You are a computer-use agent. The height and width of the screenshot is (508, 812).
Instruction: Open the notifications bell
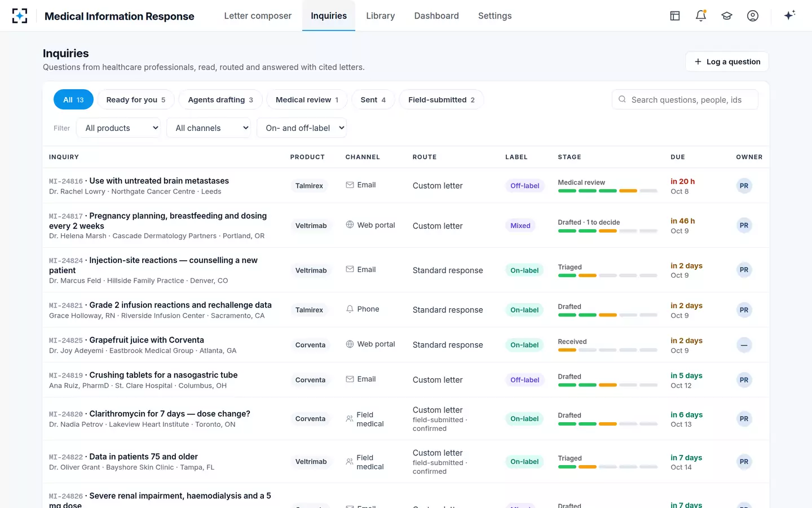point(701,16)
